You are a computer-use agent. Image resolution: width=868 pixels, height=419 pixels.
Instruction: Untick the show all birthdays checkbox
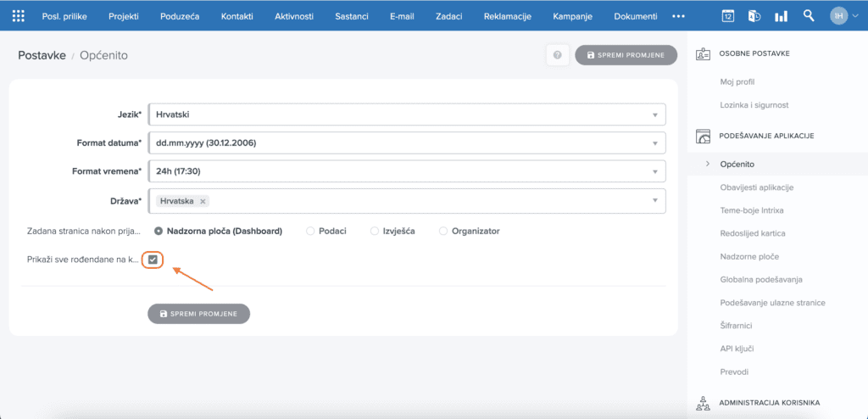pyautogui.click(x=153, y=260)
